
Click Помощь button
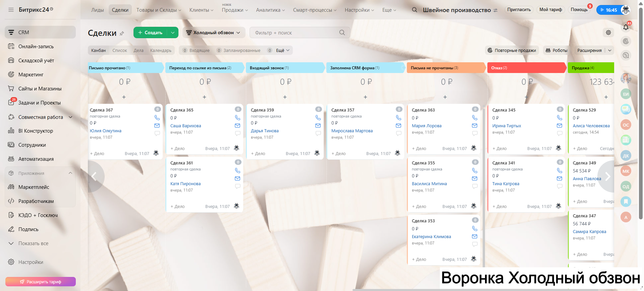(579, 10)
